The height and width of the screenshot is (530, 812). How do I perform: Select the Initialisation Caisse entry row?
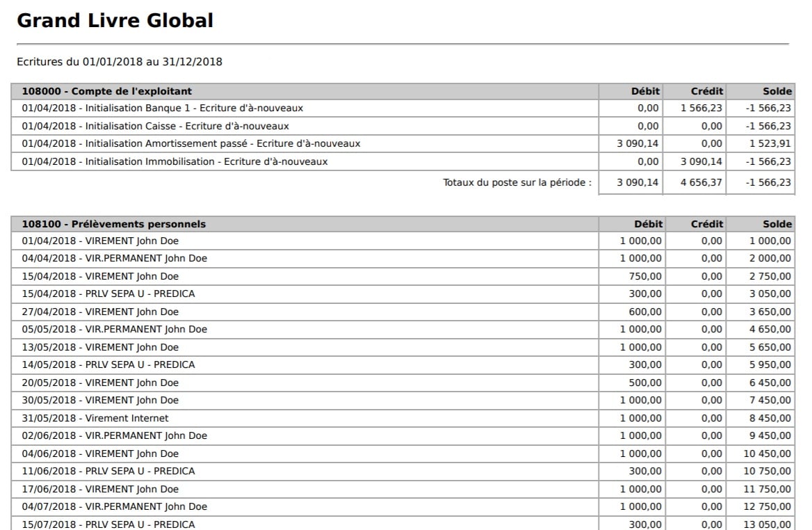[155, 127]
